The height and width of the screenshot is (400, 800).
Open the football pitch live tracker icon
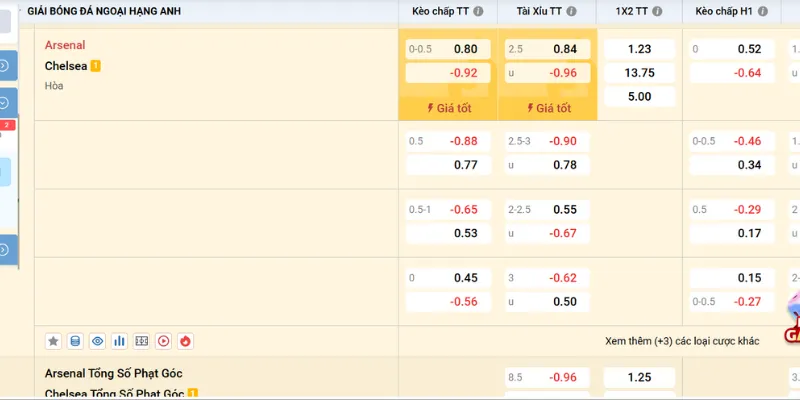point(141,341)
